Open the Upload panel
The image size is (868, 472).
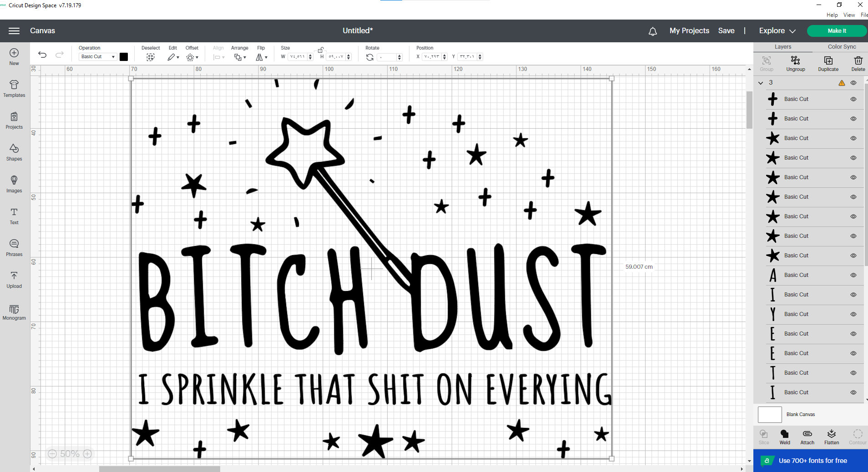coord(14,280)
